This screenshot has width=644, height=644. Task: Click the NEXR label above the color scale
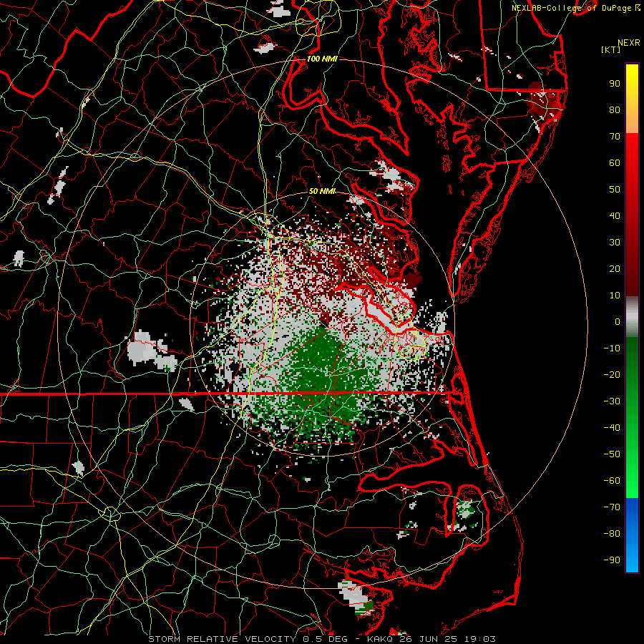[628, 43]
